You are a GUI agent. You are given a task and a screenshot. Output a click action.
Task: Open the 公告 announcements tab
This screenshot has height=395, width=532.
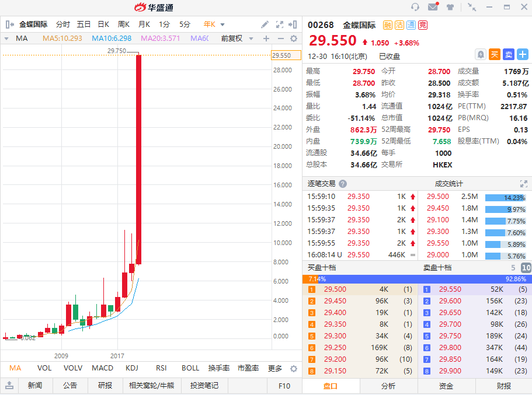(70, 386)
